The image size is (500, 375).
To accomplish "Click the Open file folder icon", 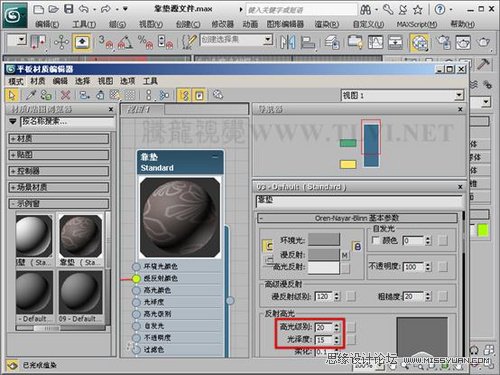I will click(x=53, y=9).
